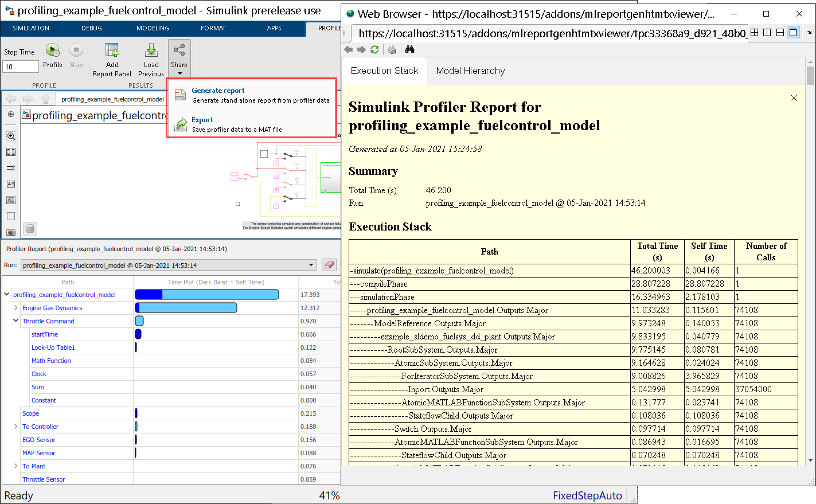816x504 pixels.
Task: Open Find with the binoculars icon
Action: pos(409,50)
